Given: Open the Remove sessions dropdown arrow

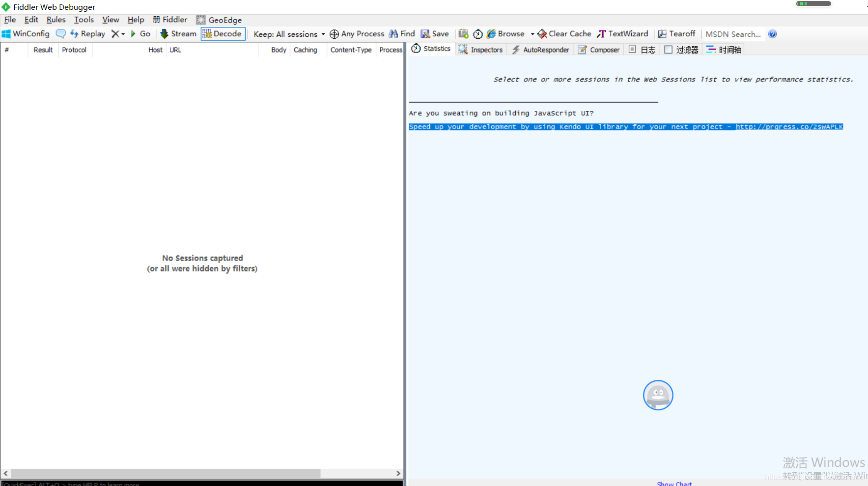Looking at the screenshot, I should (x=123, y=34).
